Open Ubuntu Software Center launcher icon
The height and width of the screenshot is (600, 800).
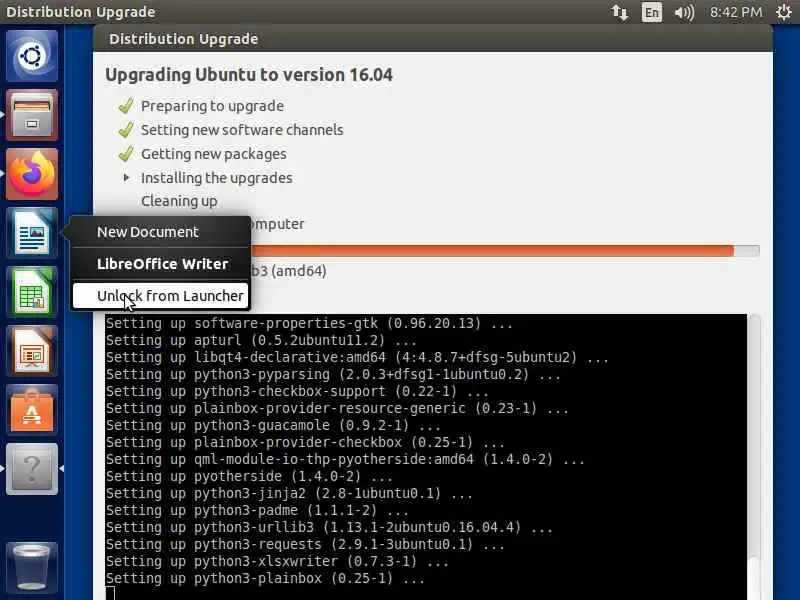(32, 410)
